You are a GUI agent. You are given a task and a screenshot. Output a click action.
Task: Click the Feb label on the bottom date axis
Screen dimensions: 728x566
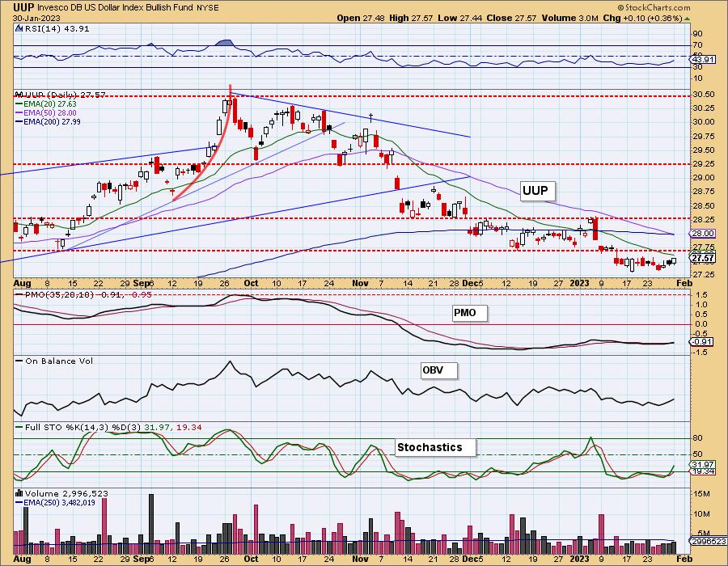click(685, 559)
